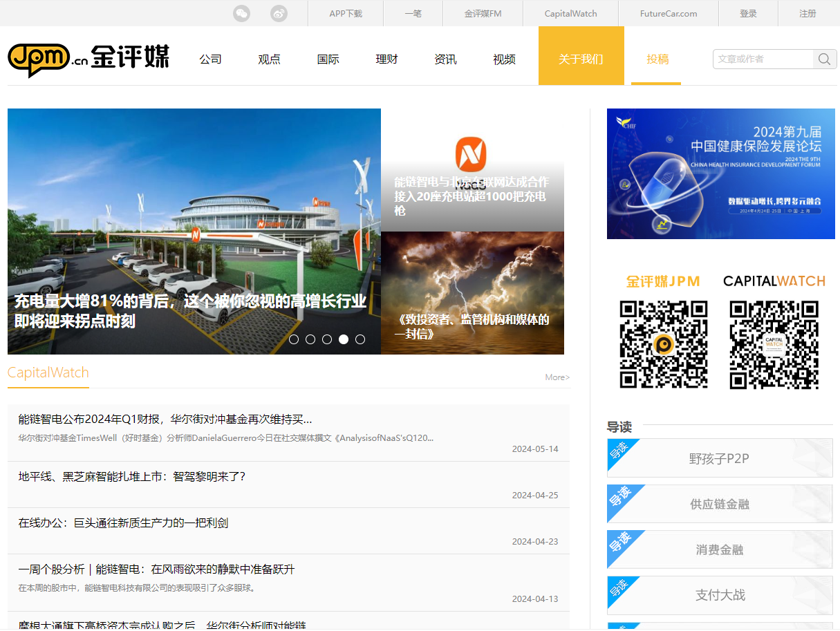The image size is (840, 631).
Task: Click the JPM.cn 金评媒 site logo
Action: click(88, 59)
